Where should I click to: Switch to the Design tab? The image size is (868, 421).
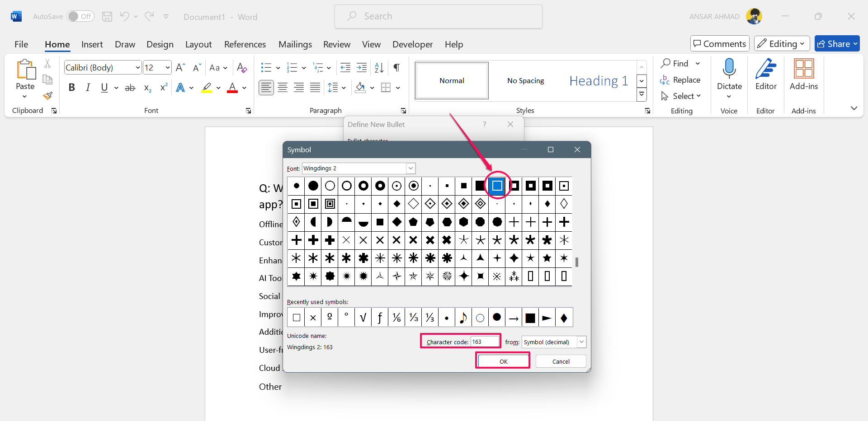pos(160,44)
